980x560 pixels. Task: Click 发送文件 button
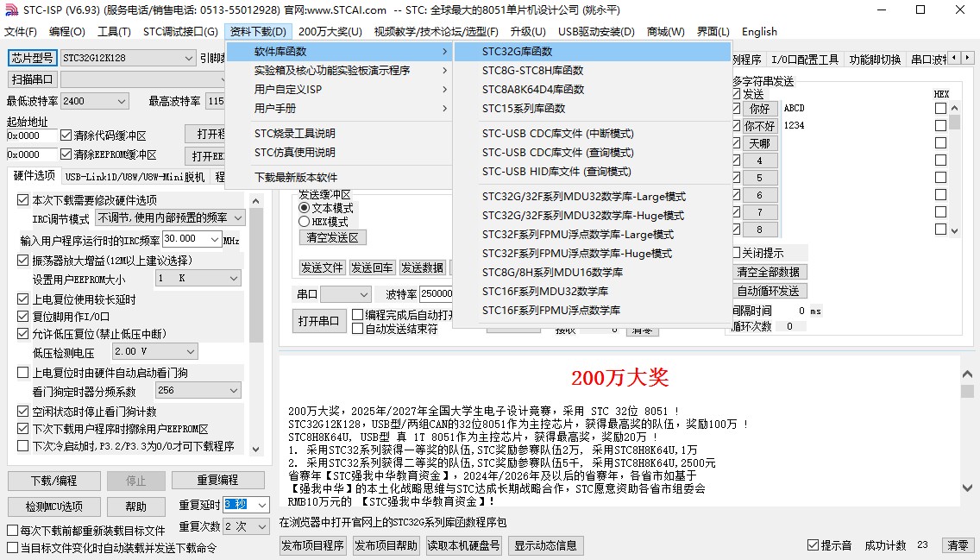point(322,267)
